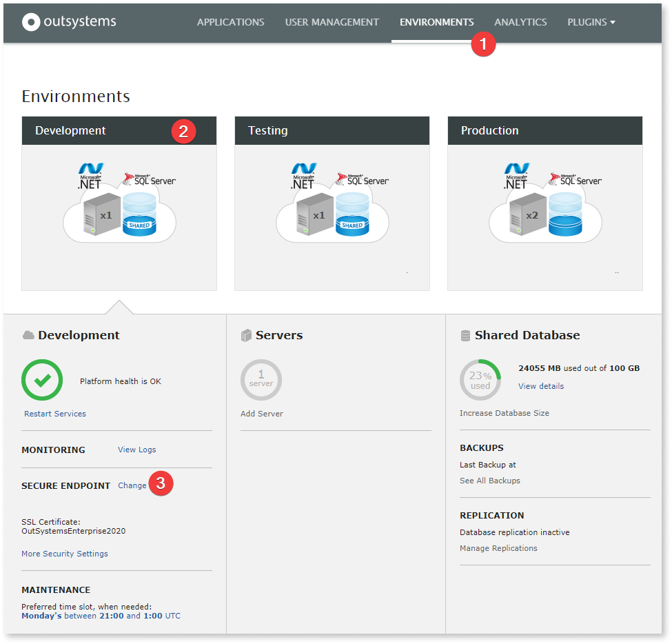Click the 1 server circle indicator
This screenshot has width=672, height=644.
click(261, 380)
